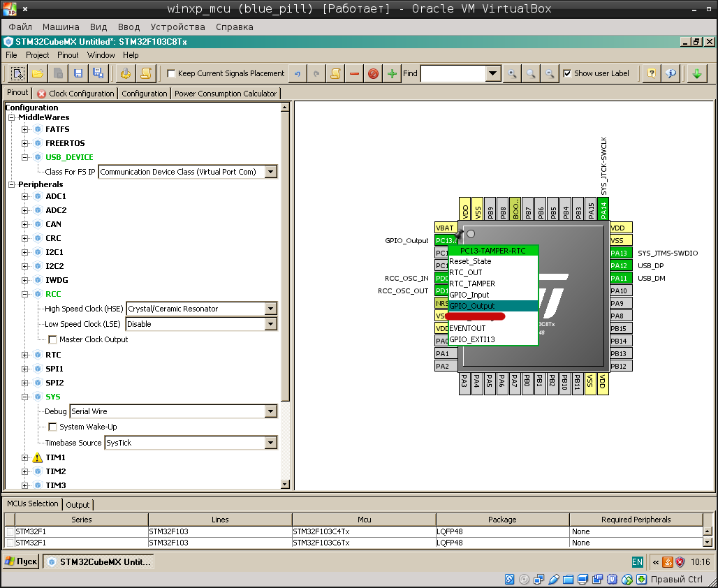Click the antivirus shield tray icon
The image size is (718, 588).
680,562
